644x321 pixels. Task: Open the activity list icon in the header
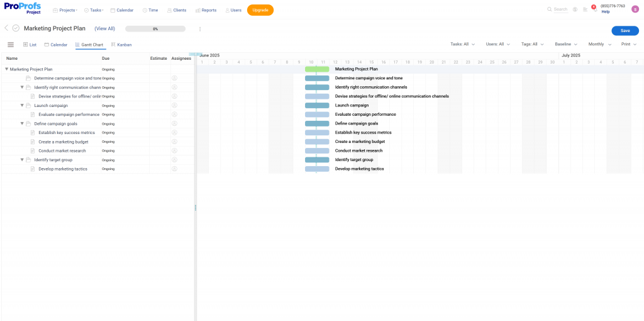point(586,9)
